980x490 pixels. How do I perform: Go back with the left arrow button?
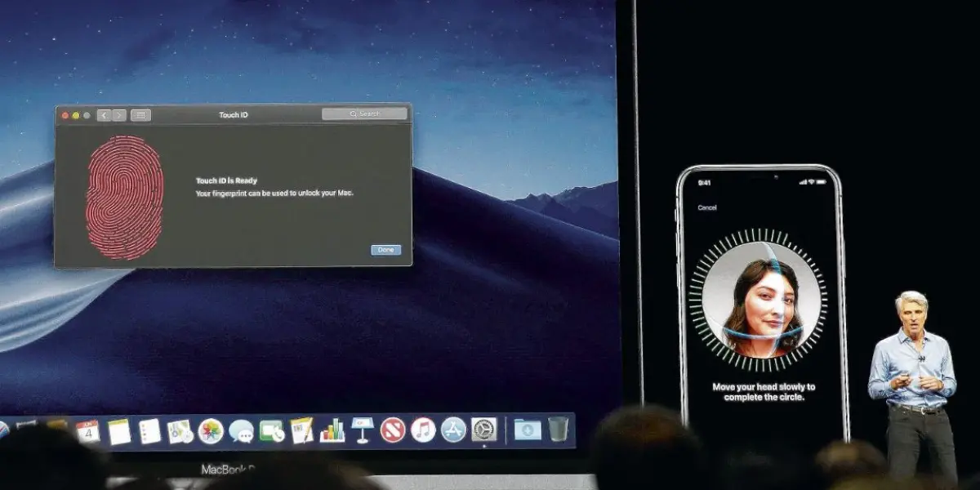[x=104, y=115]
